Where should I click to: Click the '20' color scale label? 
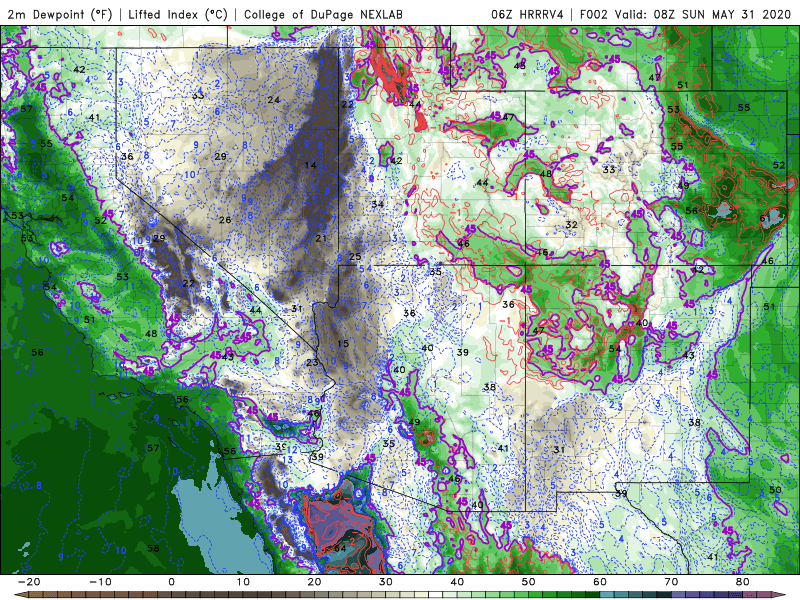pos(314,582)
